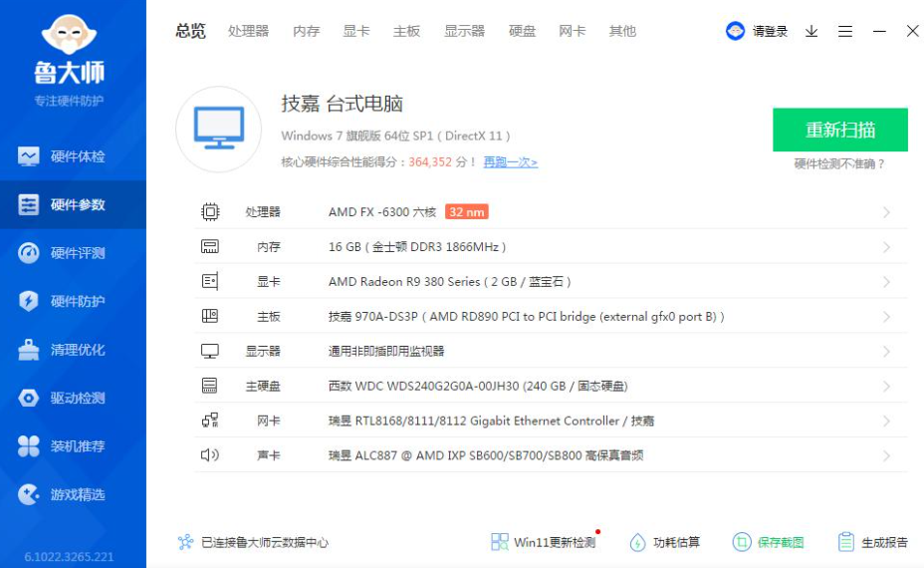Open 游戏精选 games section

click(x=73, y=495)
